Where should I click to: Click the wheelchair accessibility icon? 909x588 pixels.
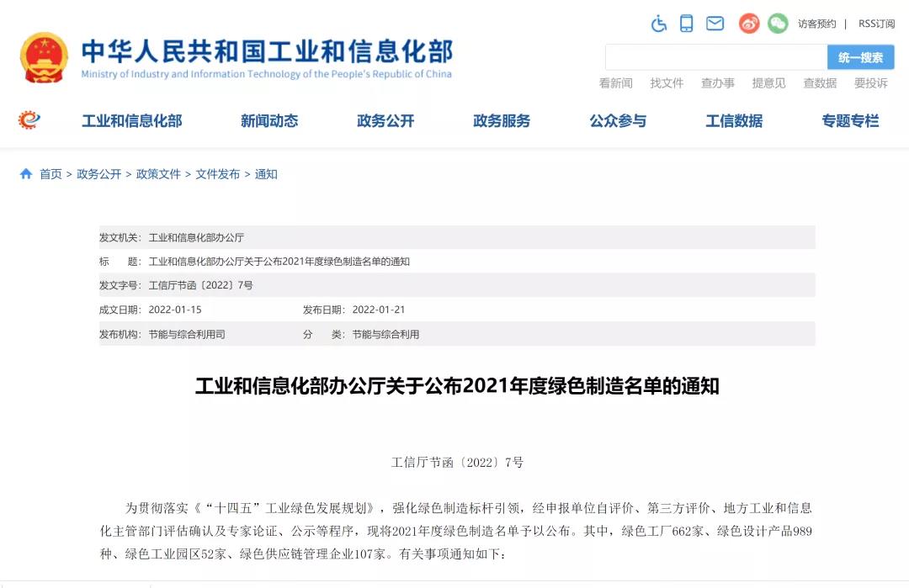pos(659,24)
